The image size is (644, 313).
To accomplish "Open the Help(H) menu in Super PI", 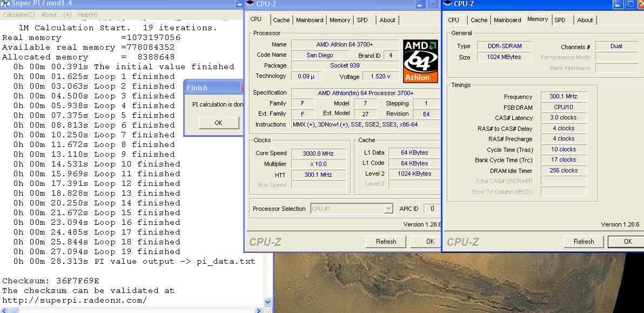I will pyautogui.click(x=88, y=15).
